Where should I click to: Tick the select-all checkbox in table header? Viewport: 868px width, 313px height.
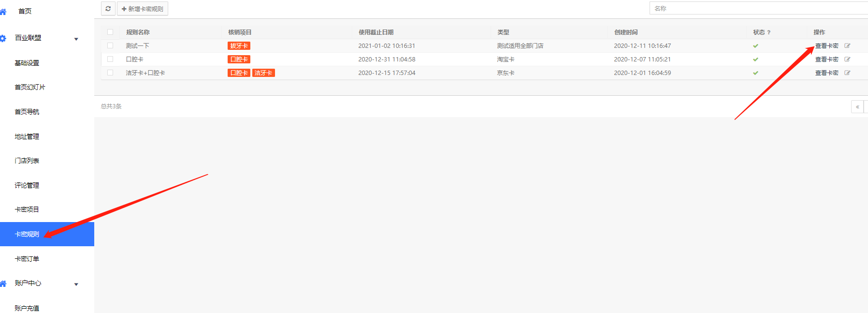click(110, 32)
